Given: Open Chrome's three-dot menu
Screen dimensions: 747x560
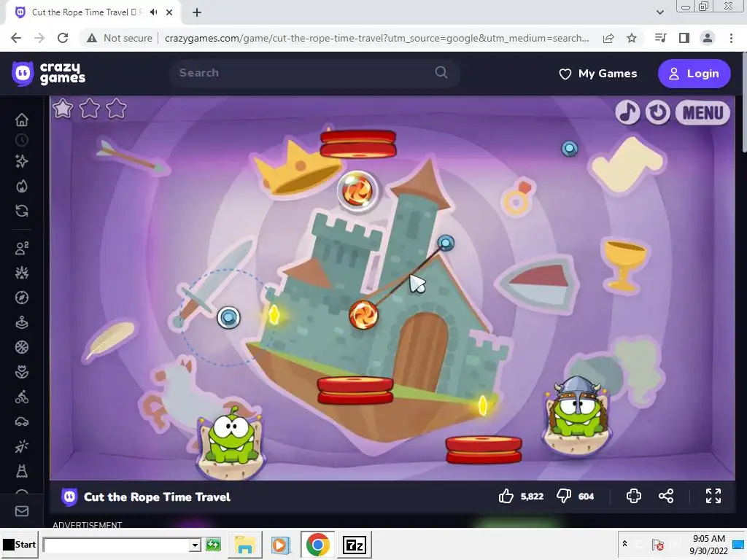Looking at the screenshot, I should (731, 38).
